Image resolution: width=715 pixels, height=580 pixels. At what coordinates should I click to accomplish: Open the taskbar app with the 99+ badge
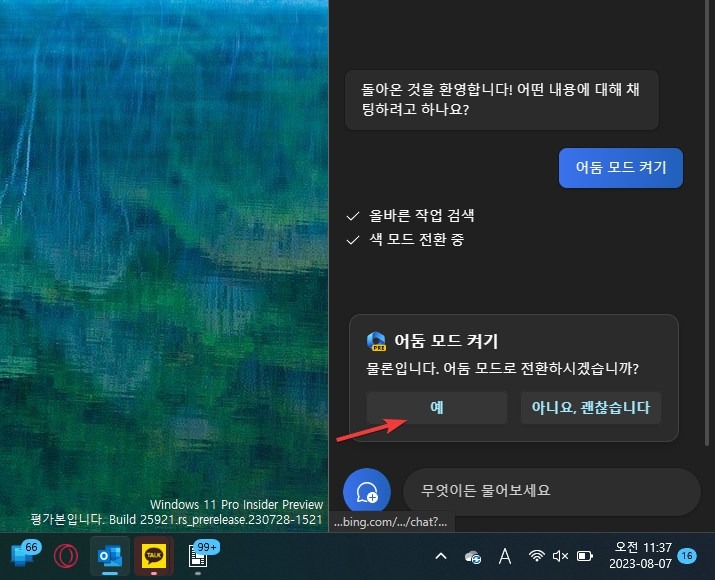(x=198, y=555)
